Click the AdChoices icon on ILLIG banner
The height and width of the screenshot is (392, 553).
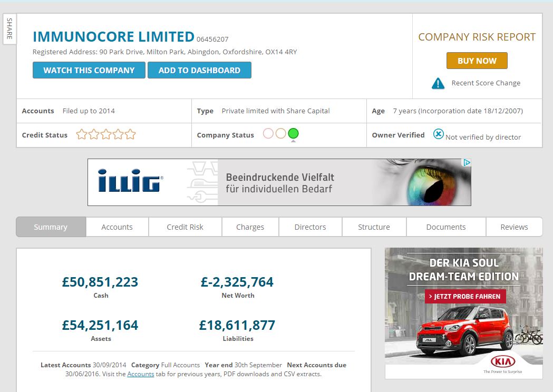coord(467,162)
